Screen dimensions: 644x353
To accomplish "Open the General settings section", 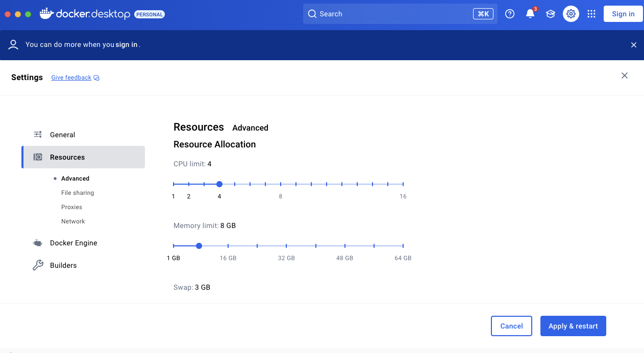I will tap(62, 135).
